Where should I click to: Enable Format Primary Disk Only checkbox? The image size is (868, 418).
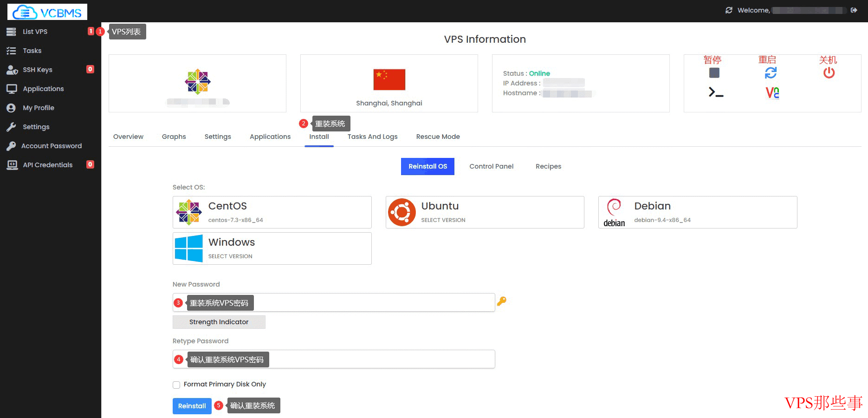[176, 385]
